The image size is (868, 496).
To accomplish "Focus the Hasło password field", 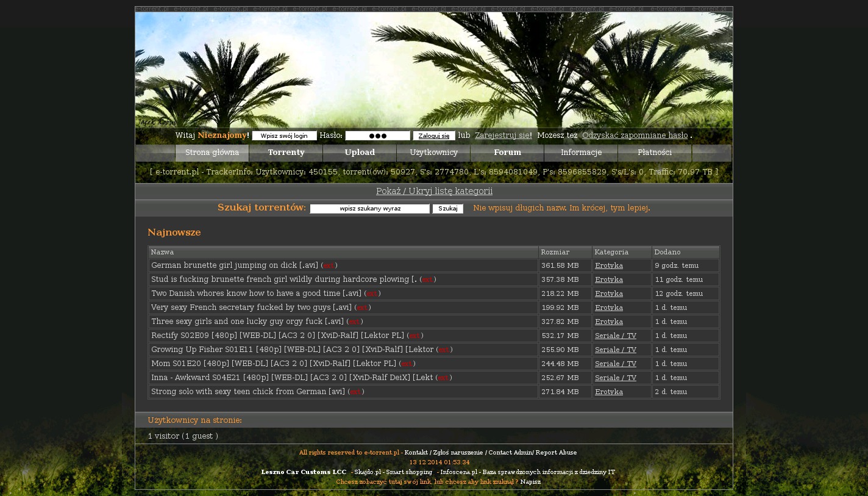I will coord(377,136).
